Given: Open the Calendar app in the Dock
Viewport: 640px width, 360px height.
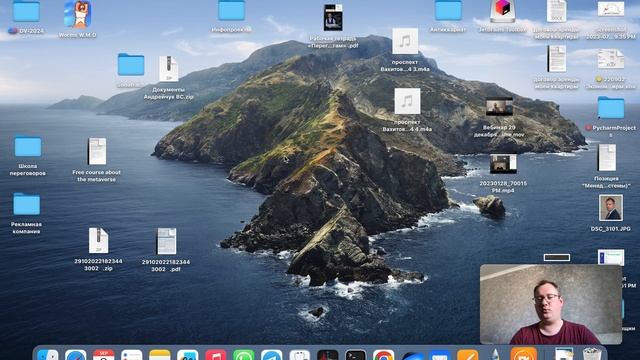Looking at the screenshot, I should point(104,355).
